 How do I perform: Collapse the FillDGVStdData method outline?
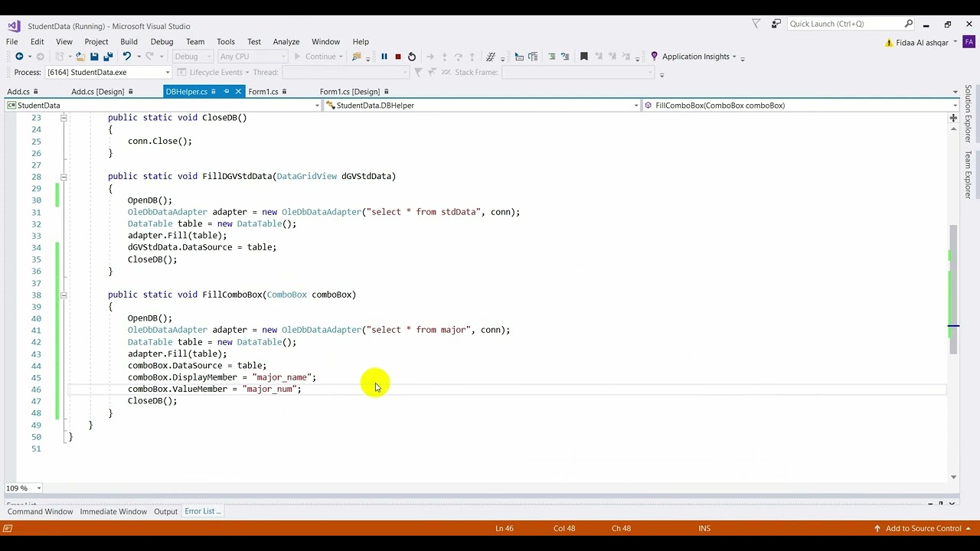tap(64, 177)
